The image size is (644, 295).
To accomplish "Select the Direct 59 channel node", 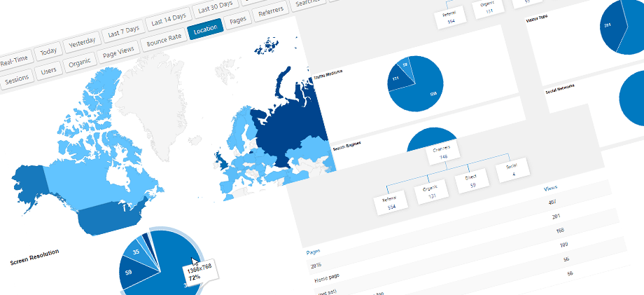I will coord(470,180).
